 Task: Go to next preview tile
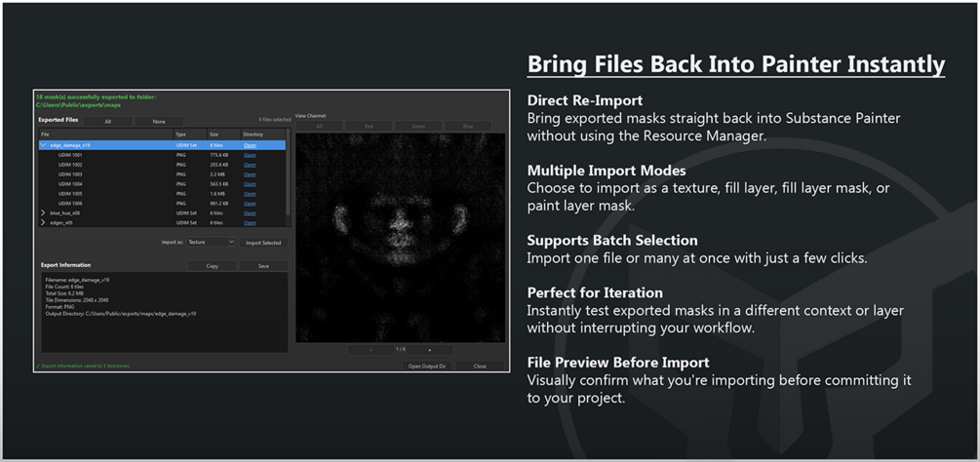pos(430,350)
